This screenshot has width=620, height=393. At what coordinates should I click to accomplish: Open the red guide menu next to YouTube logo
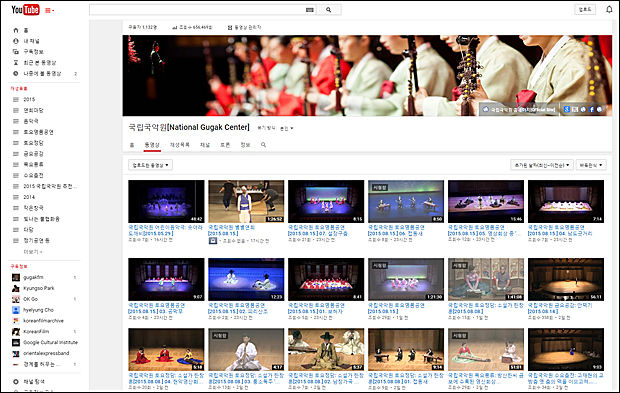[x=49, y=10]
